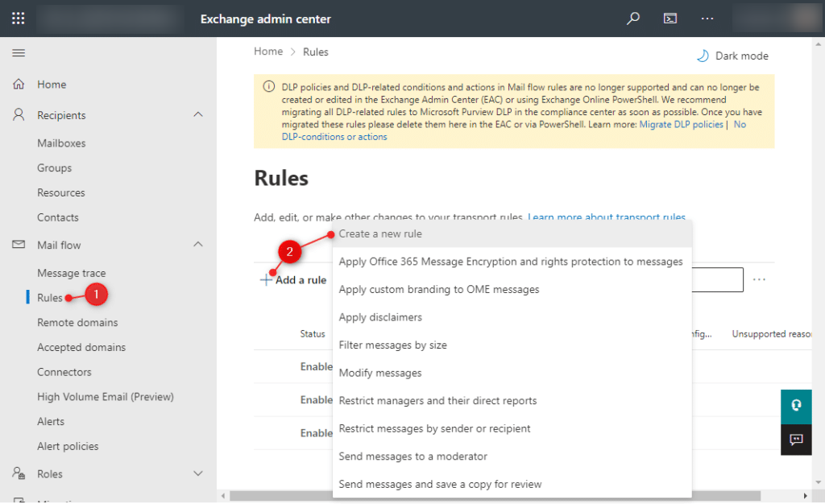Click the Home breadcrumb link
Screen dimensions: 825x504
pos(268,52)
